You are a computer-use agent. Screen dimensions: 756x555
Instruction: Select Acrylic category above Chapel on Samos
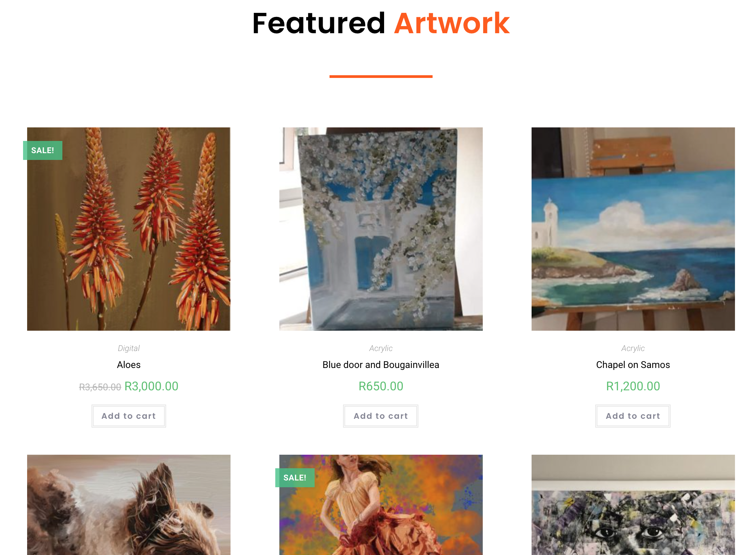coord(633,348)
